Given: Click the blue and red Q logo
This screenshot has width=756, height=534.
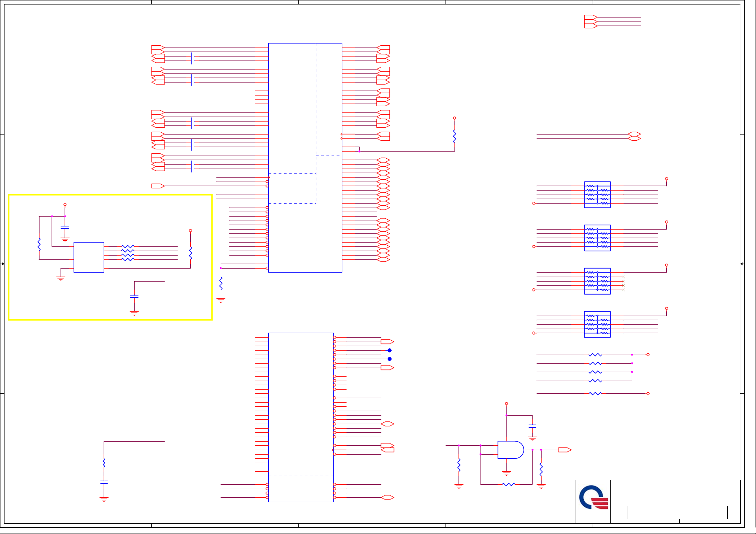Looking at the screenshot, I should pyautogui.click(x=593, y=498).
